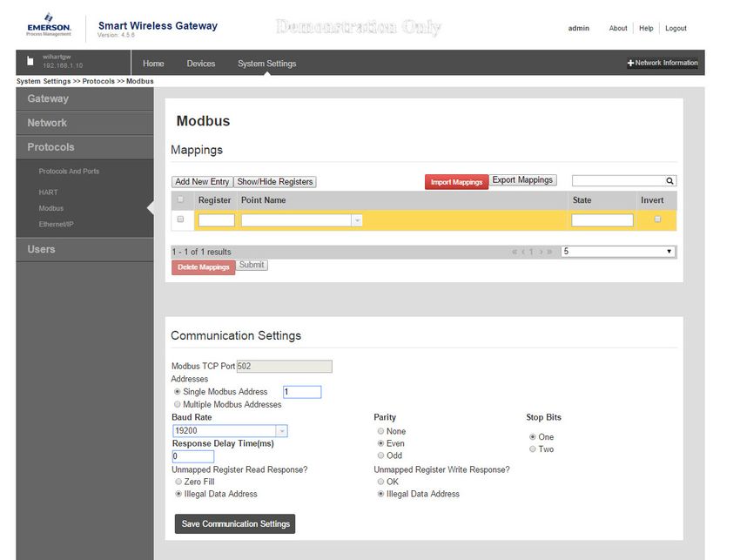
Task: Open Ethernet/IP submenu item
Action: [57, 225]
